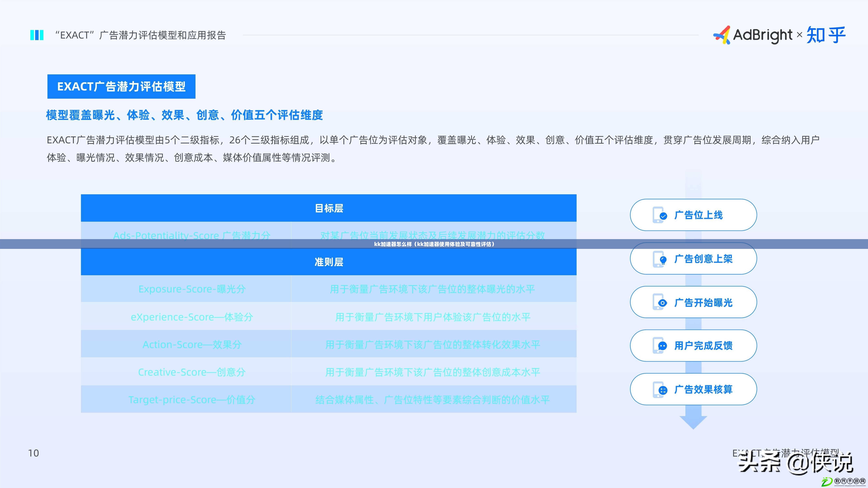Click paragraph line beginning EXACT广告潜力评估模型由5个二级指标
Image resolution: width=868 pixels, height=488 pixels.
433,140
